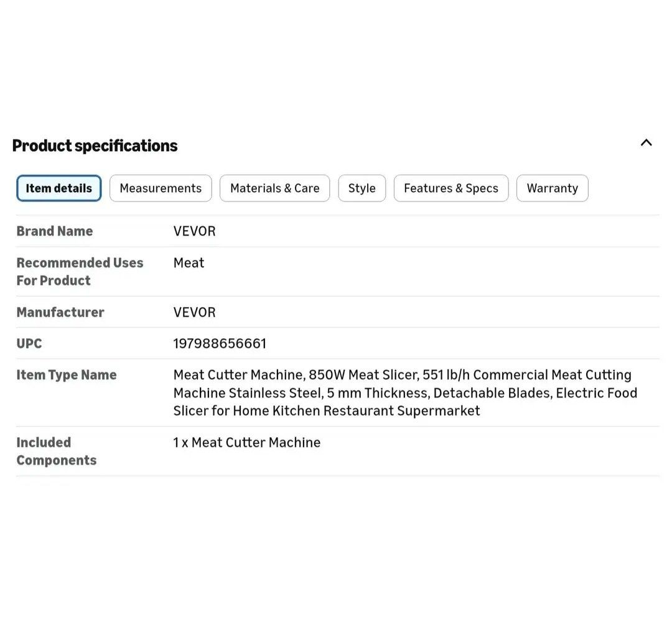Click the UPC number 197988656661
The height and width of the screenshot is (628, 672).
coord(220,343)
